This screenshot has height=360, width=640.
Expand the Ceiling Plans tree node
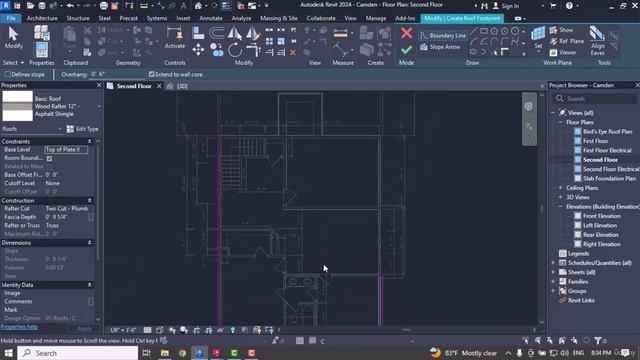pyautogui.click(x=560, y=188)
